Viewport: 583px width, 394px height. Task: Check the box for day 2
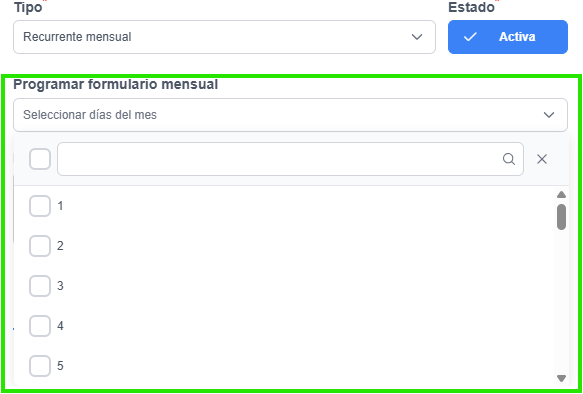40,246
